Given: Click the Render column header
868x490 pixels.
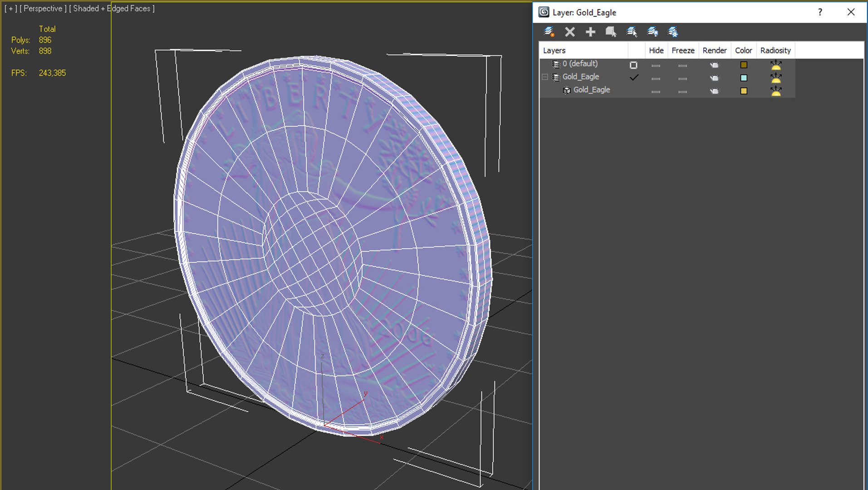Looking at the screenshot, I should click(x=714, y=50).
